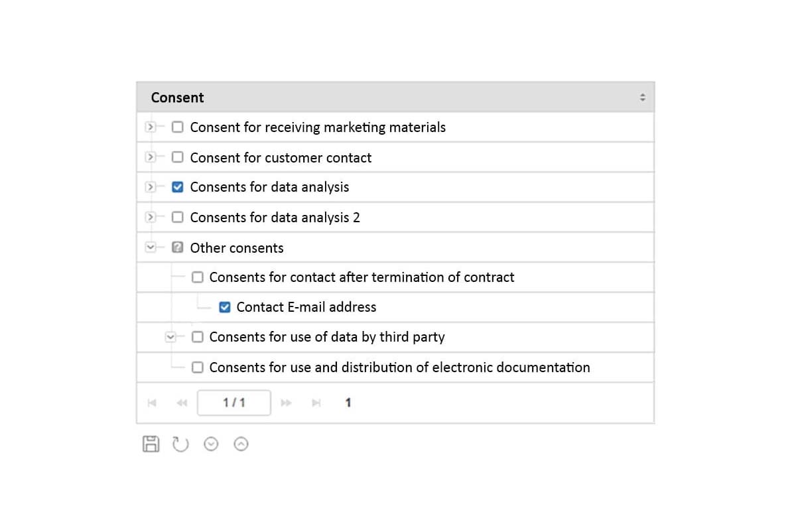Uncheck Contact E-mail address
Viewport: 792px width, 532px height.
tap(224, 307)
